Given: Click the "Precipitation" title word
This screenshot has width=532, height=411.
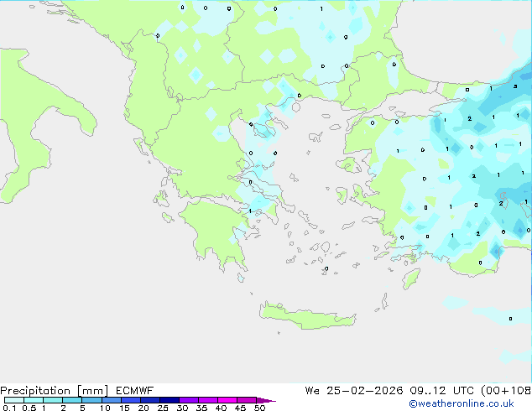Looking at the screenshot, I should pos(35,391).
